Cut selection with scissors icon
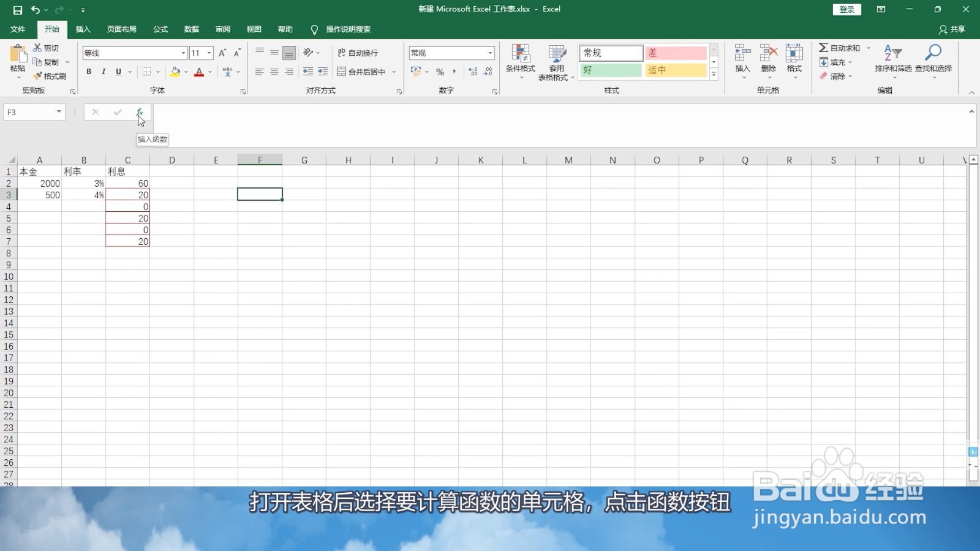The height and width of the screenshot is (551, 980). pos(46,48)
